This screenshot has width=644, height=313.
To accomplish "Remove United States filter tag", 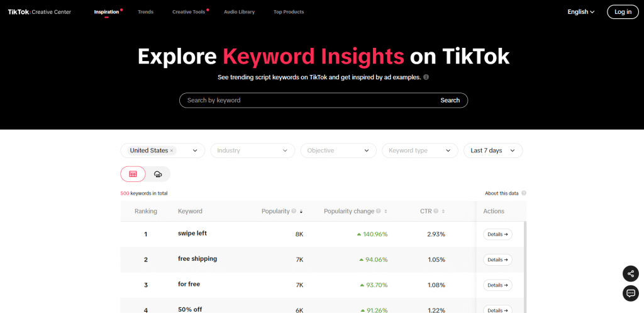I will (171, 151).
